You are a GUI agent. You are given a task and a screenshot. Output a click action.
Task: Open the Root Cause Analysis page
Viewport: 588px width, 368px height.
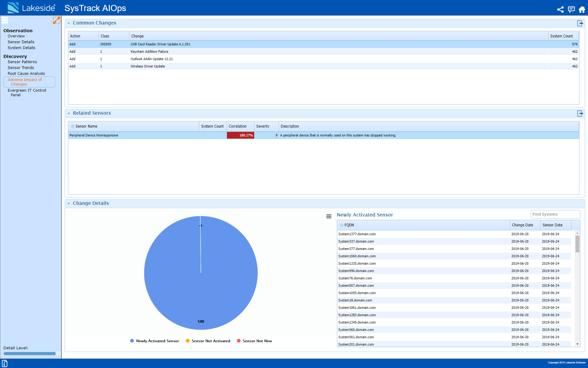coord(26,73)
